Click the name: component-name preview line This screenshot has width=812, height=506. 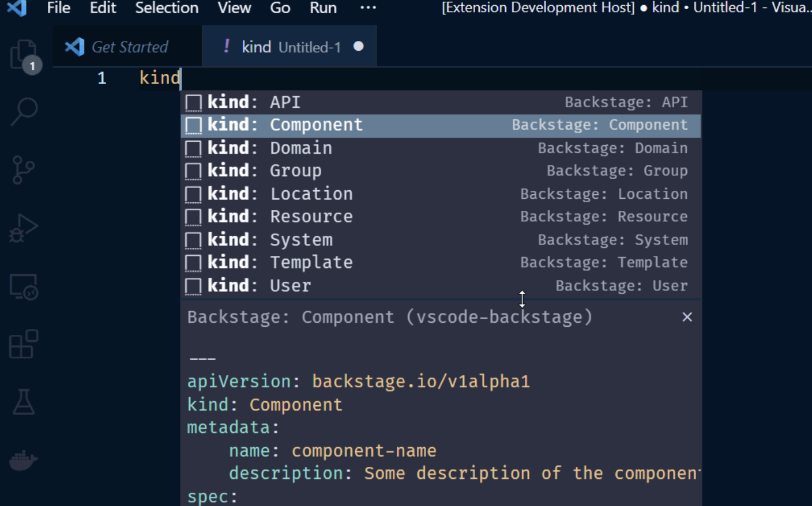coord(333,451)
